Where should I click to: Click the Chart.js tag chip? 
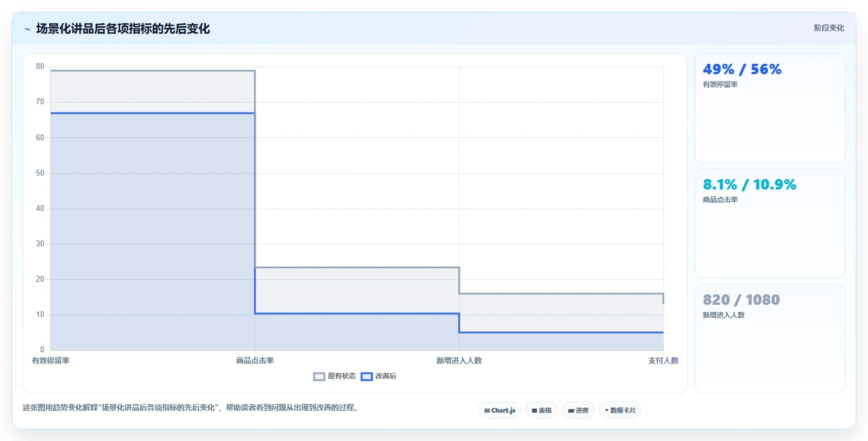(499, 410)
